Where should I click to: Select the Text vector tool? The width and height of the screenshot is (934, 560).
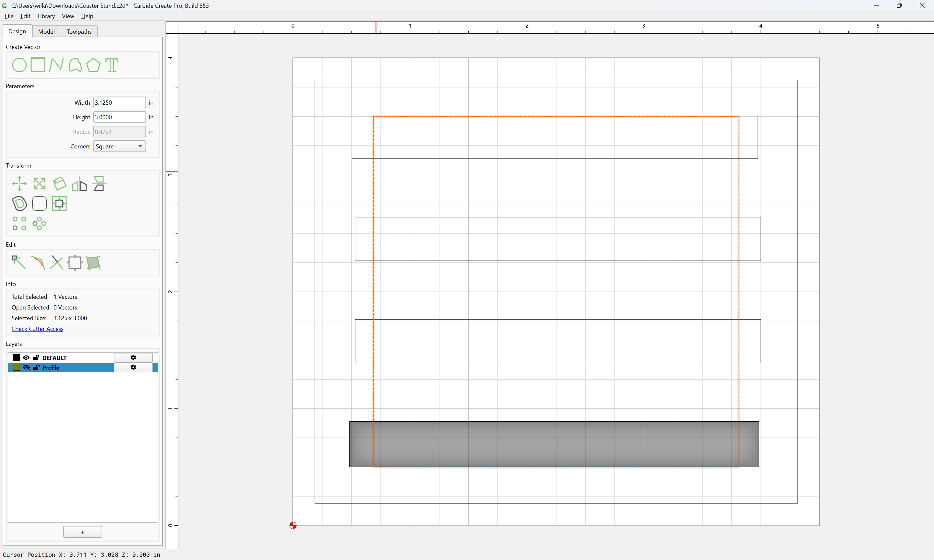[112, 65]
